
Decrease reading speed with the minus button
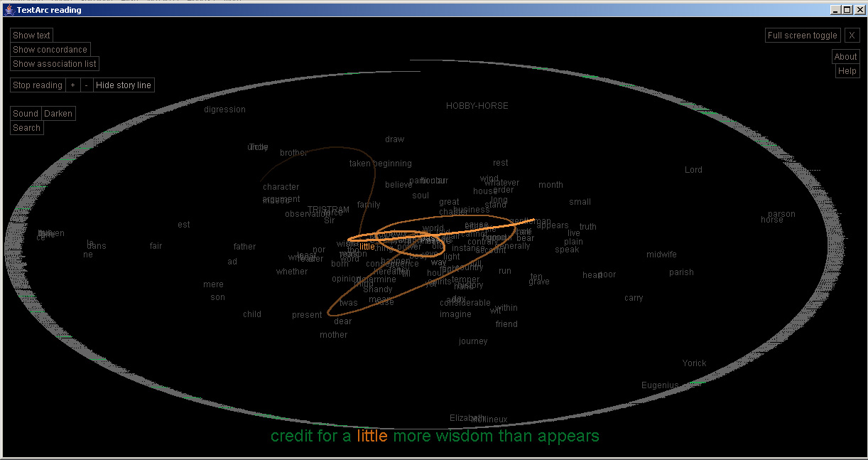[x=87, y=85]
